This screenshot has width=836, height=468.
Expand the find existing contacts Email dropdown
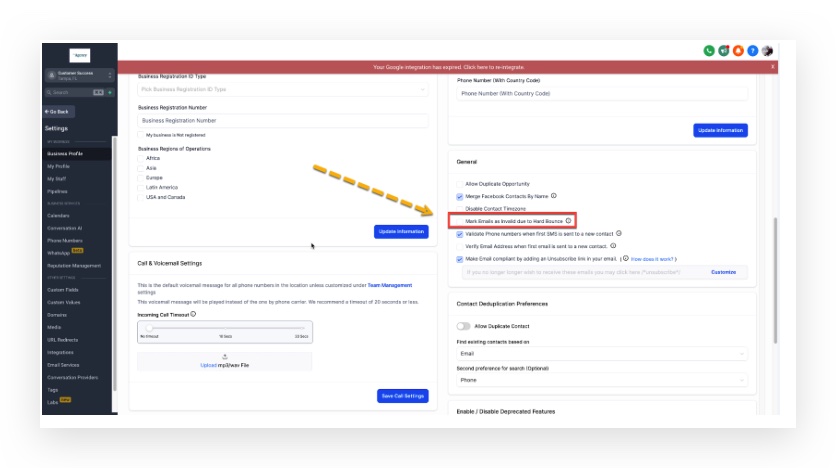click(601, 353)
